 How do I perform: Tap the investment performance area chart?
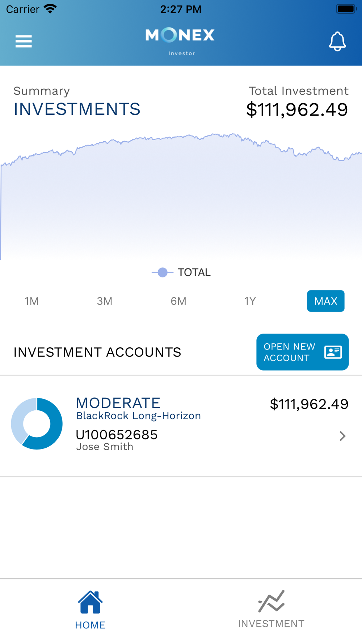(181, 196)
